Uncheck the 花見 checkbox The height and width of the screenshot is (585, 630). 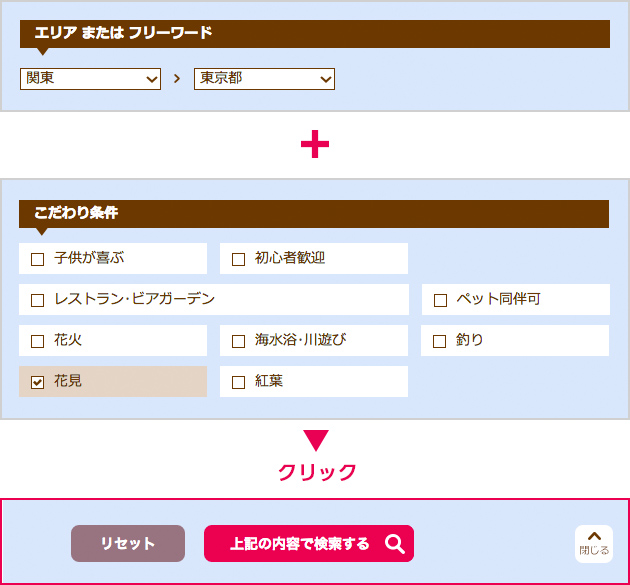click(37, 382)
